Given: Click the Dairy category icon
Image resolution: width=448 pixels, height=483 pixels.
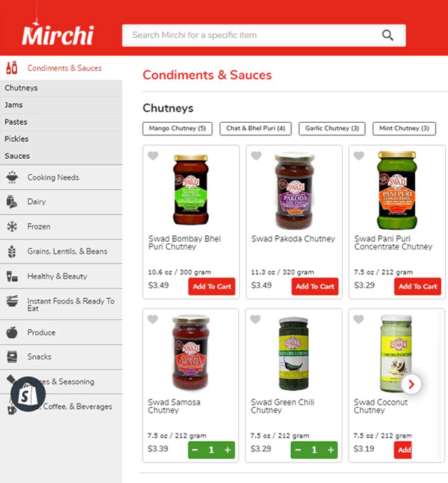Looking at the screenshot, I should pos(12,201).
